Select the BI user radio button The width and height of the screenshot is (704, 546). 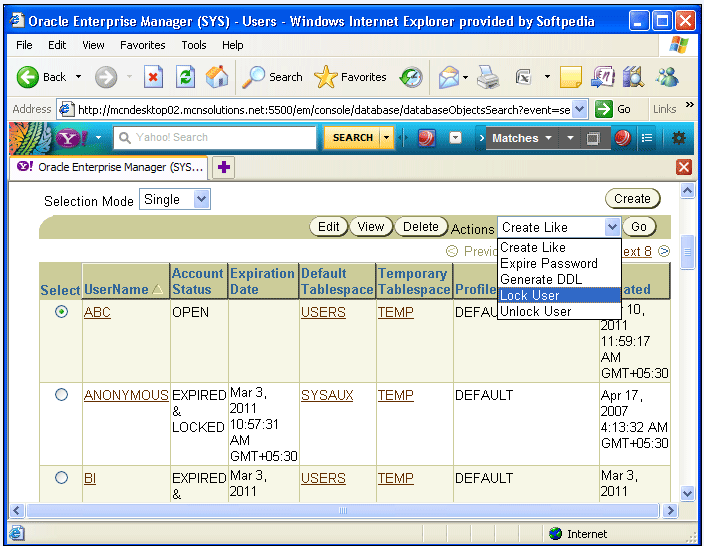click(62, 477)
